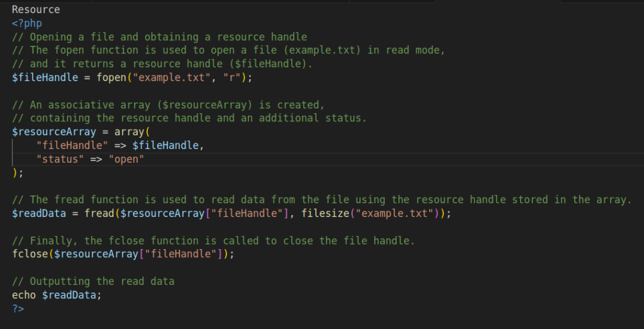
Task: Click the comment about opening a file
Action: [159, 37]
